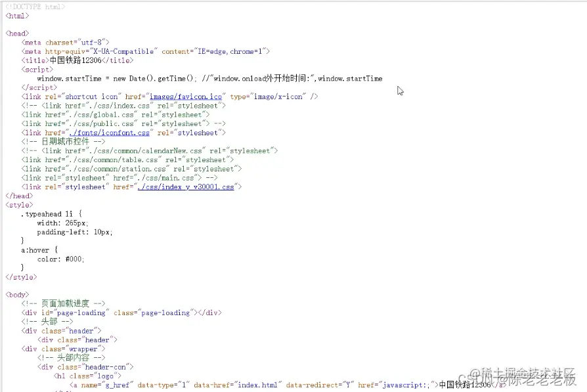The height and width of the screenshot is (392, 587).
Task: Click the div id="page-loading" line
Action: click(121, 313)
